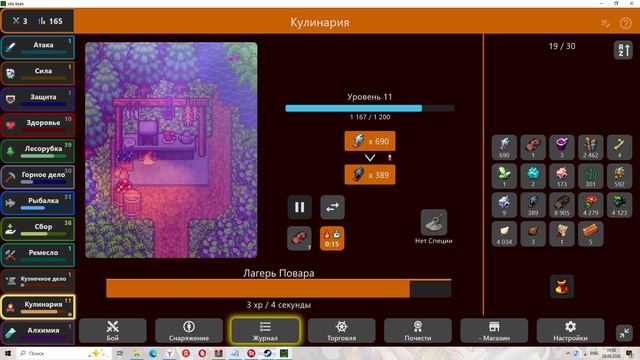Switch to the Сбор skill

coord(38,229)
